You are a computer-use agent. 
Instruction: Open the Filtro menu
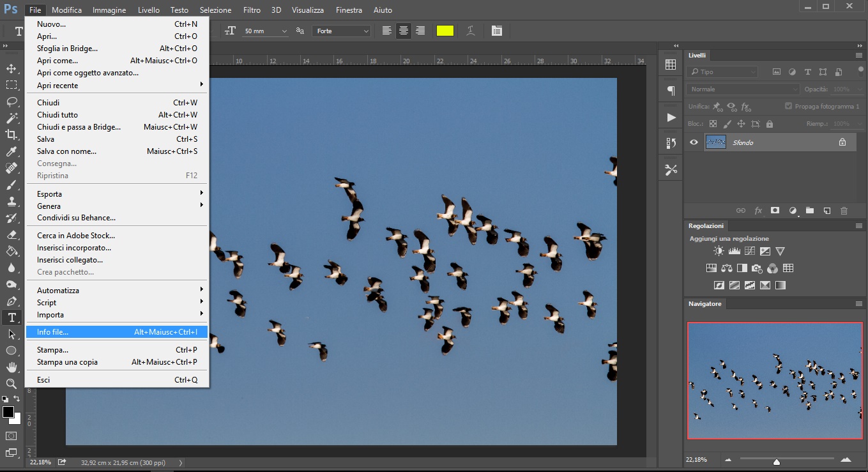(x=252, y=10)
